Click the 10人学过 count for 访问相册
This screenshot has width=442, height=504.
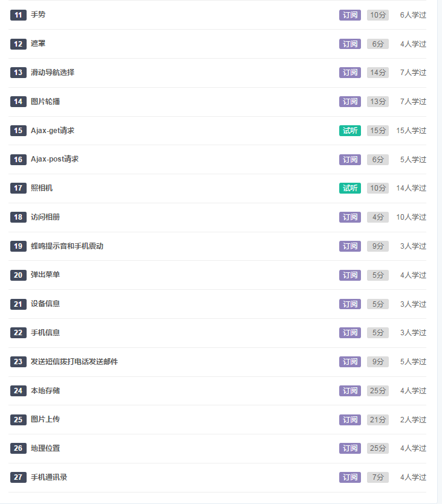[x=411, y=217]
